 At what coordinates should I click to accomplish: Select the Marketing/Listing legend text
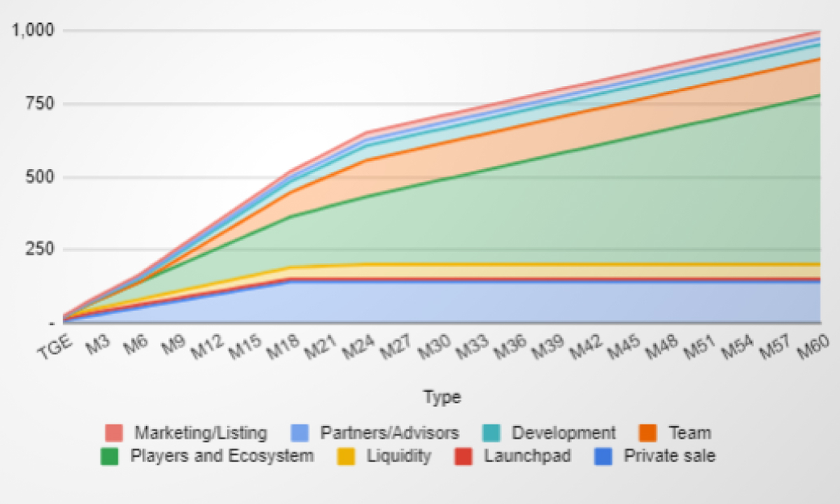point(201,433)
